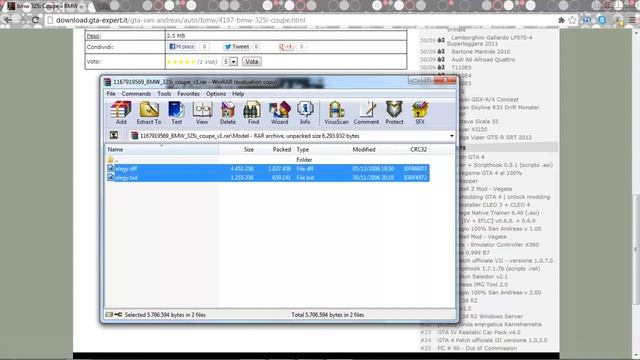
Task: Open the Chrome menu button
Action: click(x=632, y=20)
